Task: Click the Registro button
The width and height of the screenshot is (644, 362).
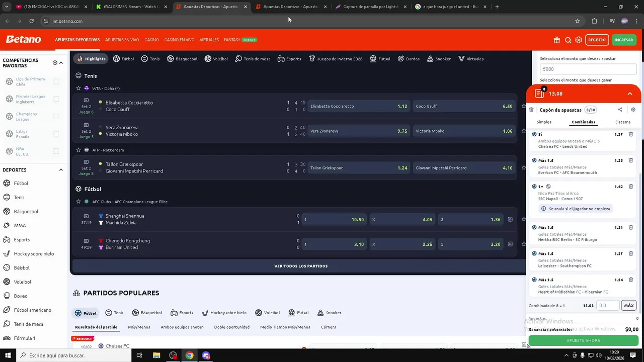Action: tap(597, 40)
